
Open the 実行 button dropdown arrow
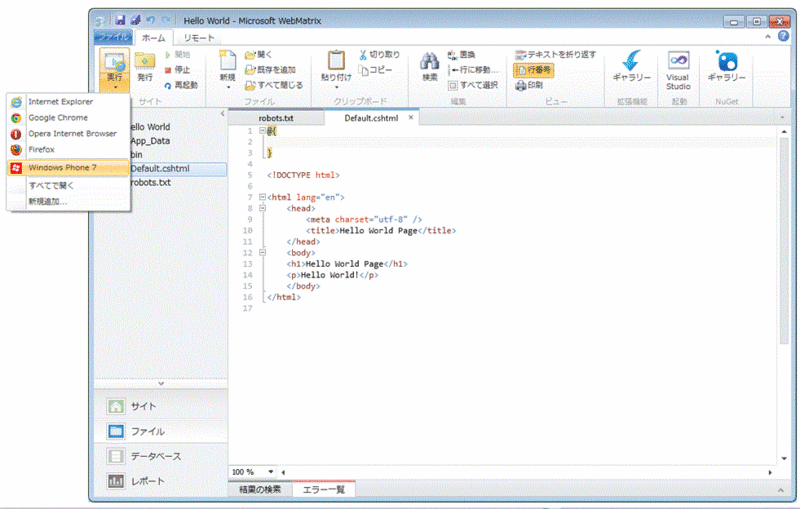tap(115, 87)
